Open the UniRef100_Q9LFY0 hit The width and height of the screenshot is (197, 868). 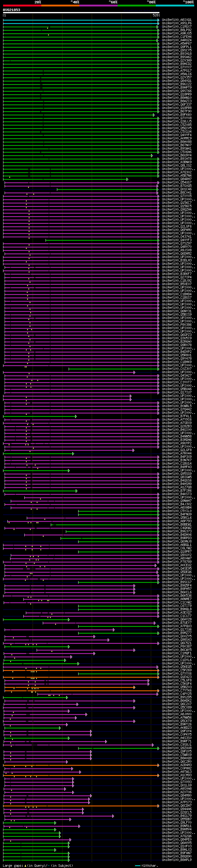[x=176, y=823]
